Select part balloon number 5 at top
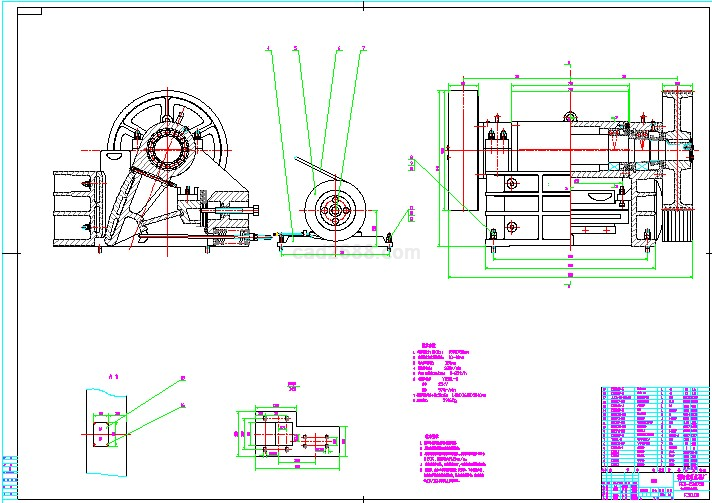This screenshot has width=712, height=503. click(296, 48)
